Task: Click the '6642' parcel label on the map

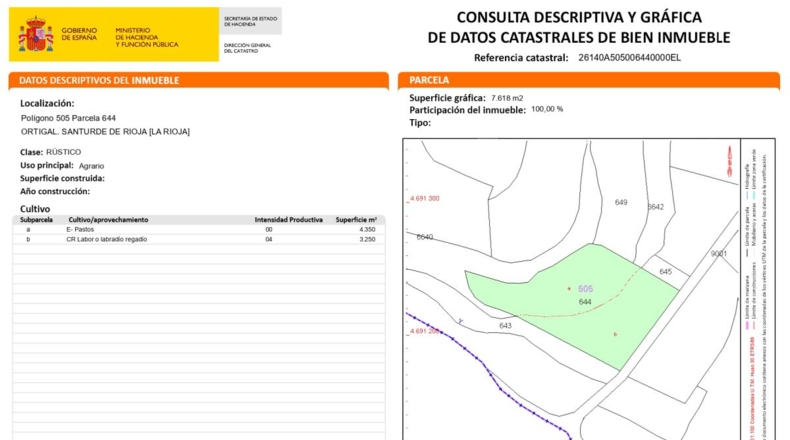Action: tap(655, 207)
